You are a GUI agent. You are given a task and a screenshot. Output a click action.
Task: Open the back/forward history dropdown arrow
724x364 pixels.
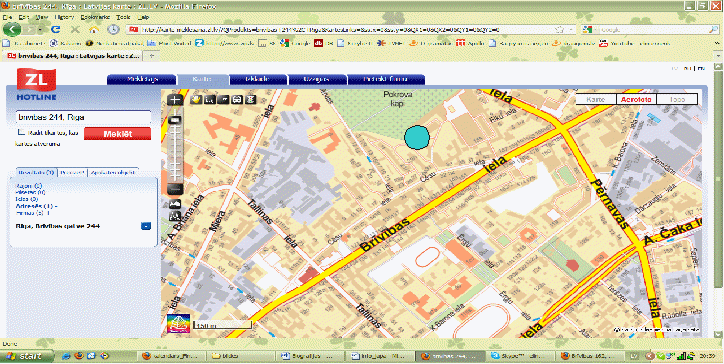coord(41,30)
